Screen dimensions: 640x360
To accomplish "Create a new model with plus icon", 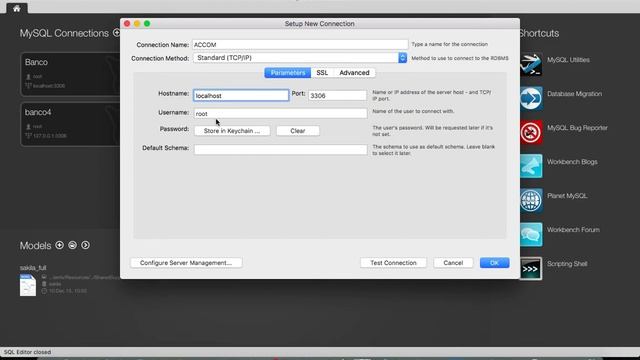I will 60,245.
